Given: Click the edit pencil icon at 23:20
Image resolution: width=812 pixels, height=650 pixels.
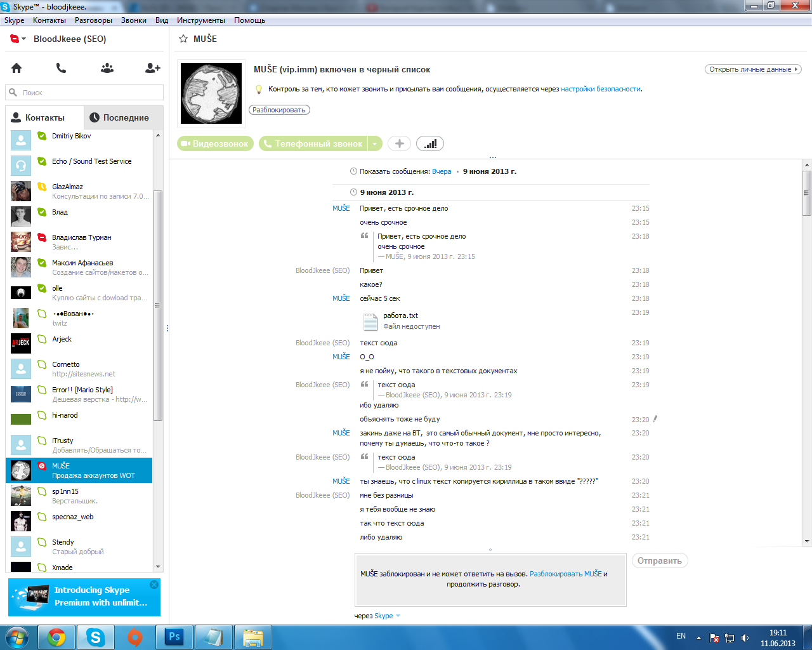Looking at the screenshot, I should [655, 419].
